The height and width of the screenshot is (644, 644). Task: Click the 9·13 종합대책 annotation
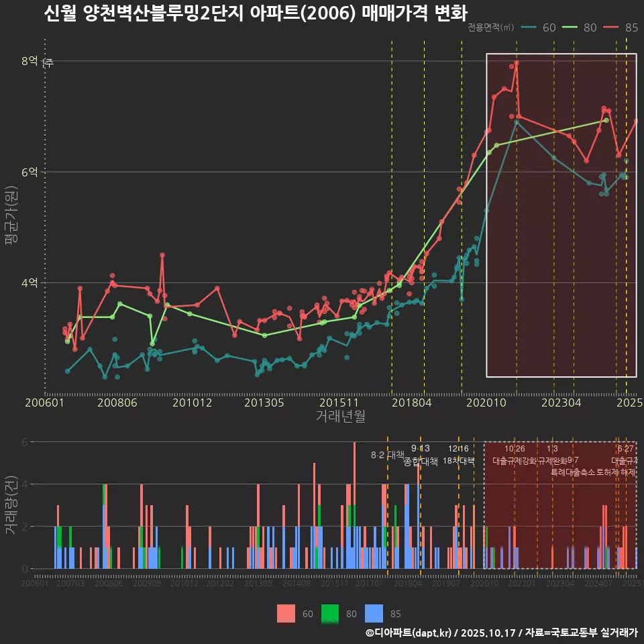[421, 455]
